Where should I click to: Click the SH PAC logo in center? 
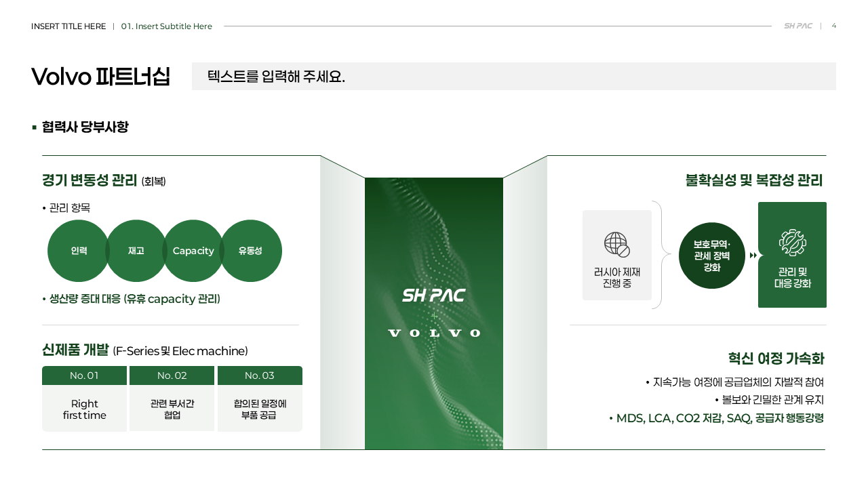click(x=434, y=296)
